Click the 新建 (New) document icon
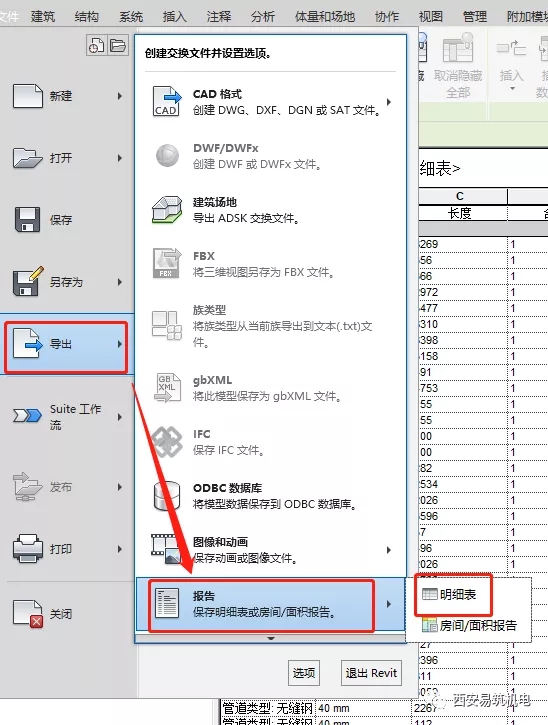Image resolution: width=548 pixels, height=725 pixels. coord(28,96)
